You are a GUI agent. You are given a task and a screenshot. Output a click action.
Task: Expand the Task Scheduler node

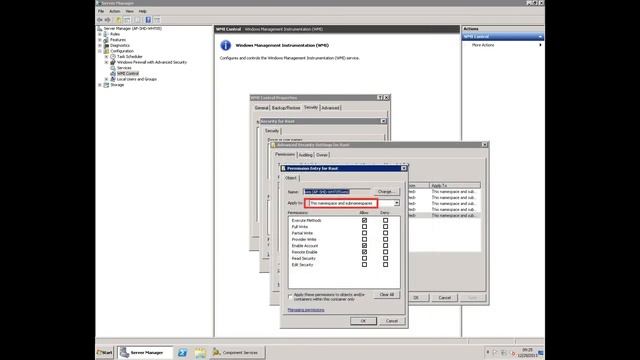coord(107,57)
